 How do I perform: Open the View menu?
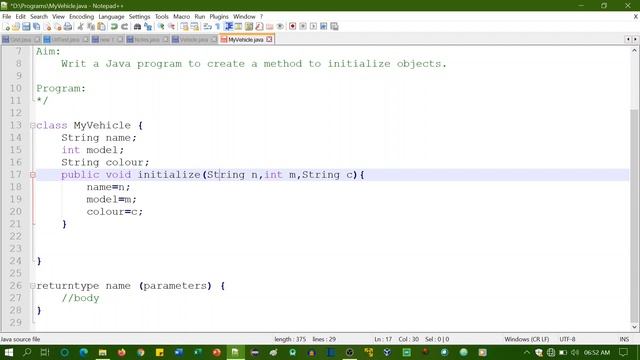coord(58,17)
